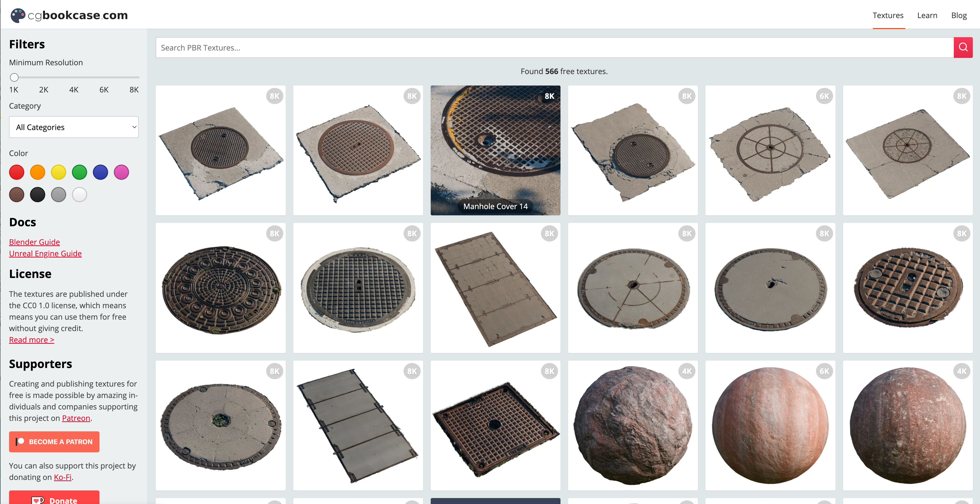The width and height of the screenshot is (980, 504).
Task: Follow the Ko-Fi donation link
Action: (x=63, y=477)
